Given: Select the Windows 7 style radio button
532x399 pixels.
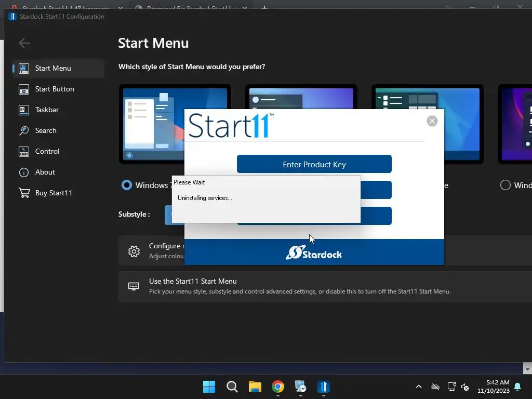Looking at the screenshot, I should [127, 185].
